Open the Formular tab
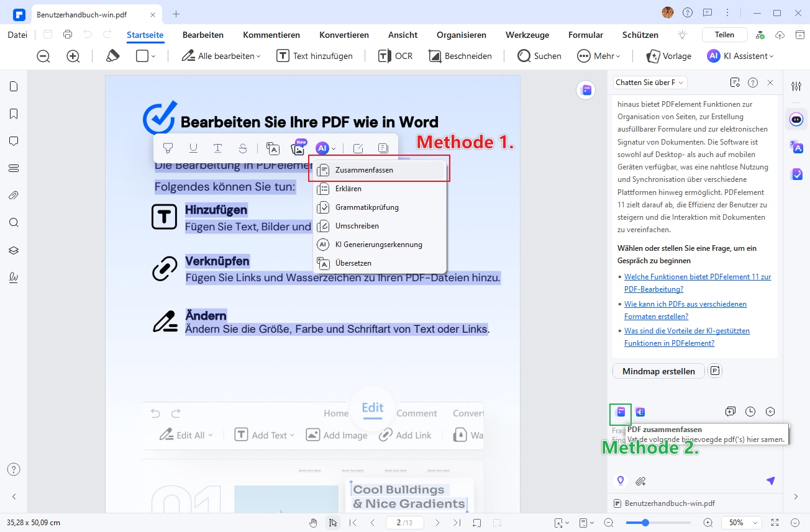810x532 pixels. [586, 35]
